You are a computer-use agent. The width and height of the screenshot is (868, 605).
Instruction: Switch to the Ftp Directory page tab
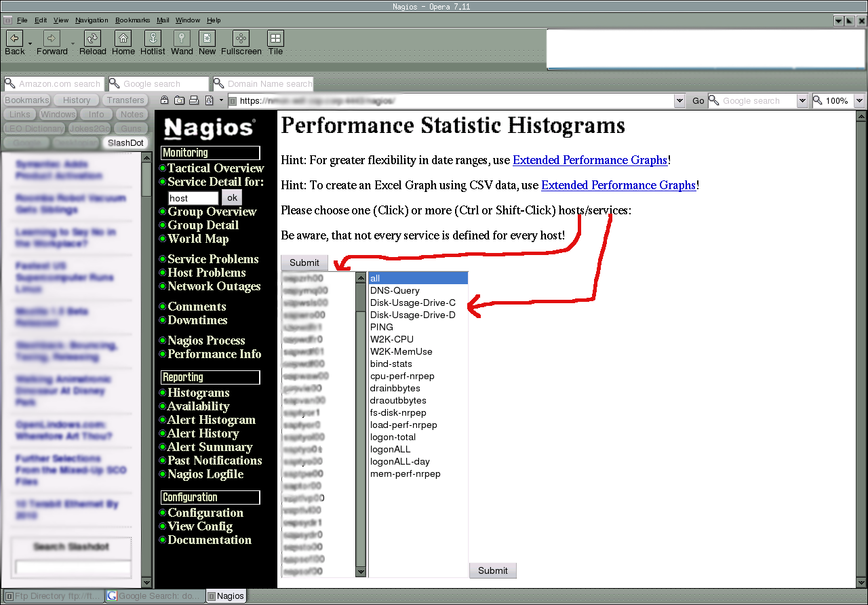pos(53,596)
